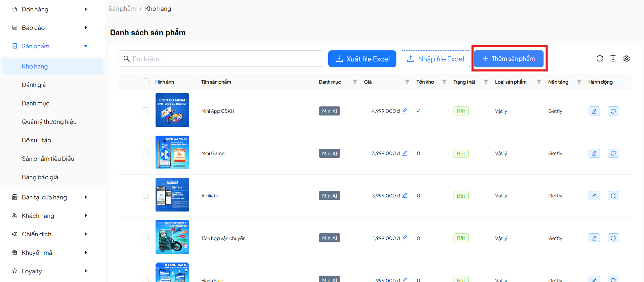
Task: Click the sync icon for Tích hợp vận chuyển
Action: [x=613, y=238]
